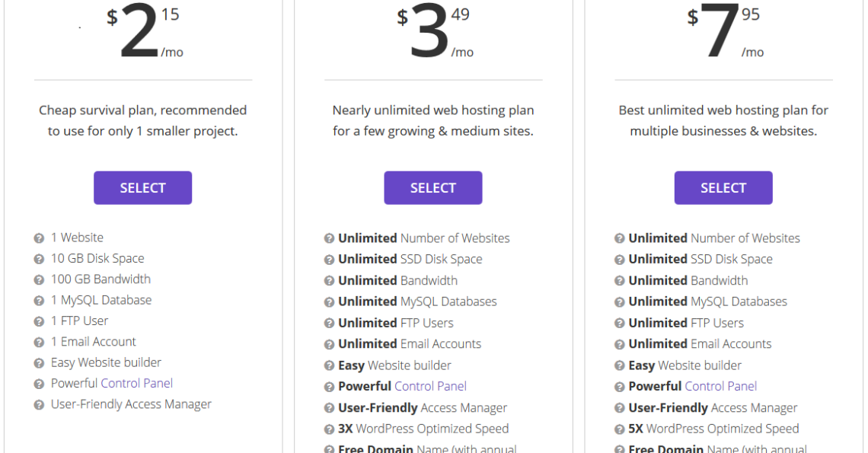The height and width of the screenshot is (453, 868).
Task: Click help icon beside 1 Website
Action: point(39,238)
